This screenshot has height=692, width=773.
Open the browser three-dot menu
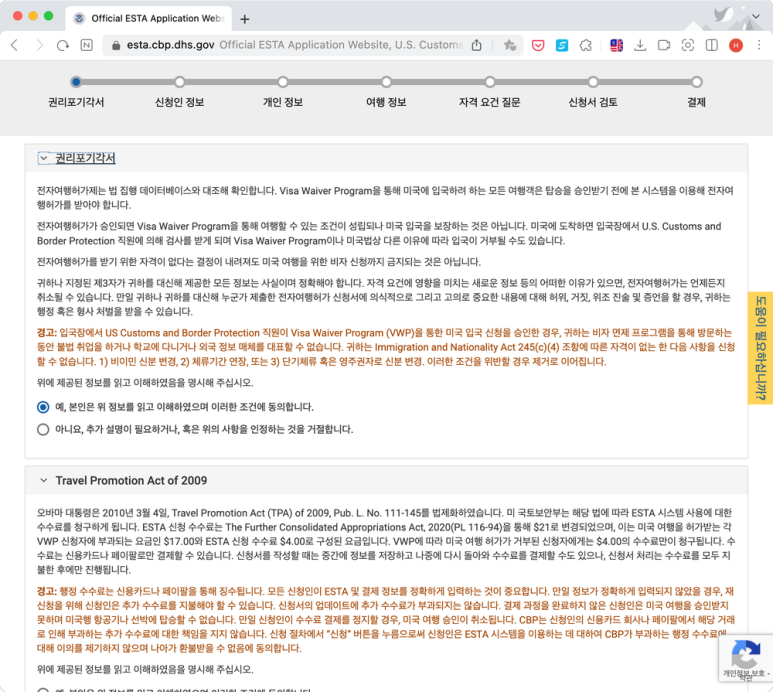pyautogui.click(x=759, y=45)
